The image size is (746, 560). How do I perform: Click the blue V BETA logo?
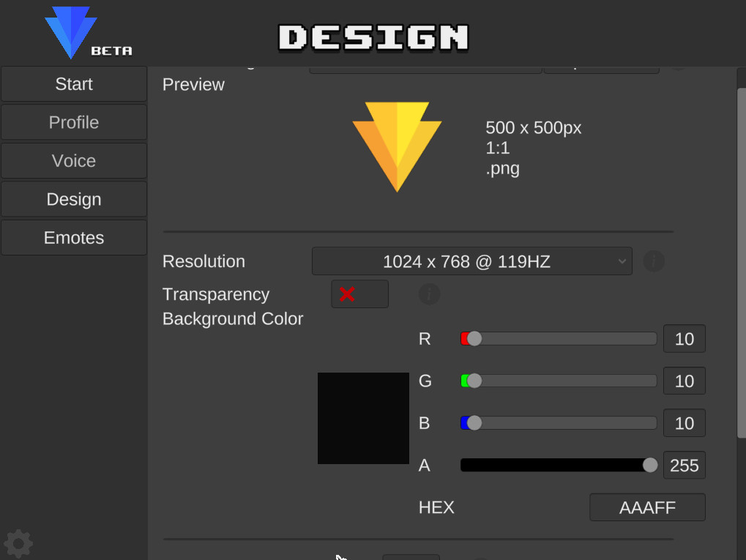click(70, 31)
